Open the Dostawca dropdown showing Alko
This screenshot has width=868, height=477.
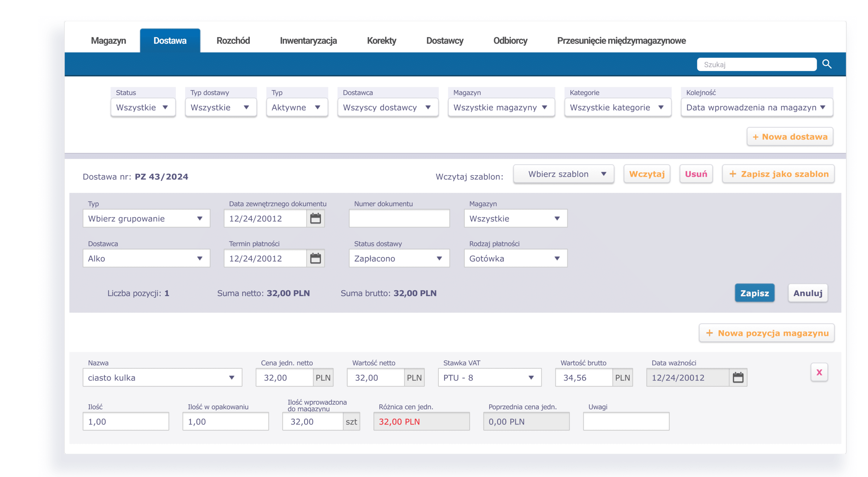146,259
